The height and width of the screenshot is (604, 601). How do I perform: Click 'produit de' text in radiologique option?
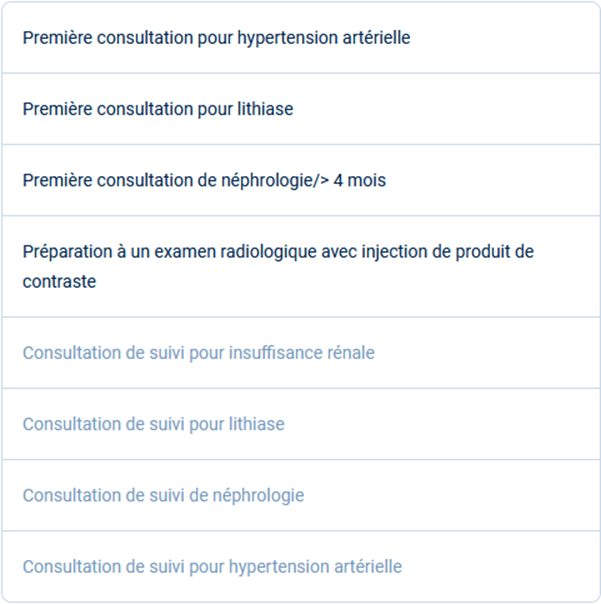tap(495, 252)
